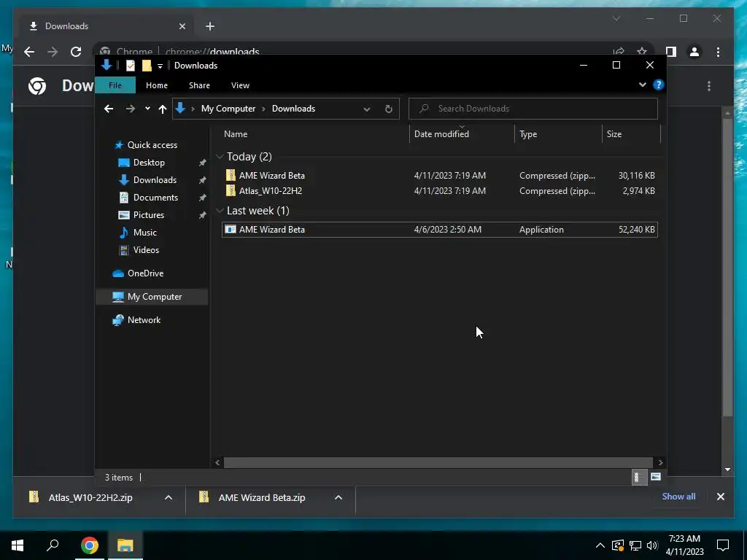Open Explorer help question mark icon
This screenshot has height=560, width=747.
(659, 85)
